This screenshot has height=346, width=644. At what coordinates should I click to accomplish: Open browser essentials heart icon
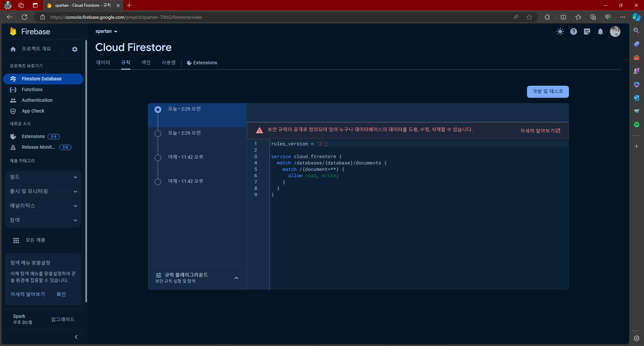tap(608, 17)
